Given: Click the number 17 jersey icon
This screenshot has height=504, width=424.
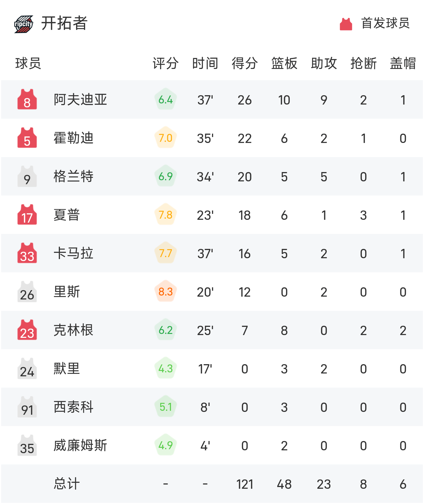Looking at the screenshot, I should click(27, 215).
